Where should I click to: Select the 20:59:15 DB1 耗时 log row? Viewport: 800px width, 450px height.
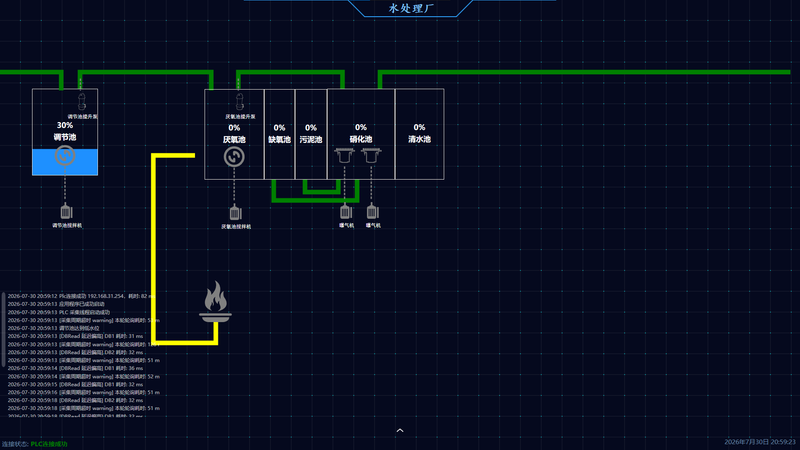(x=75, y=385)
